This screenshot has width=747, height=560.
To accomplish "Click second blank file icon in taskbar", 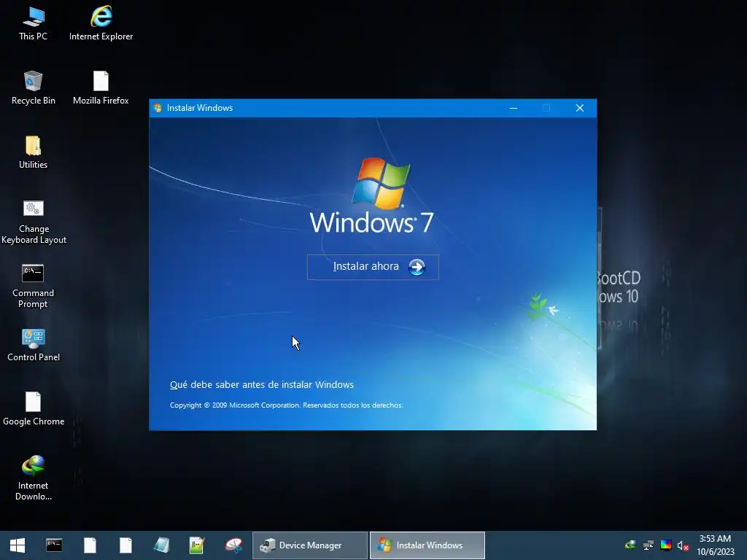I will [x=125, y=545].
